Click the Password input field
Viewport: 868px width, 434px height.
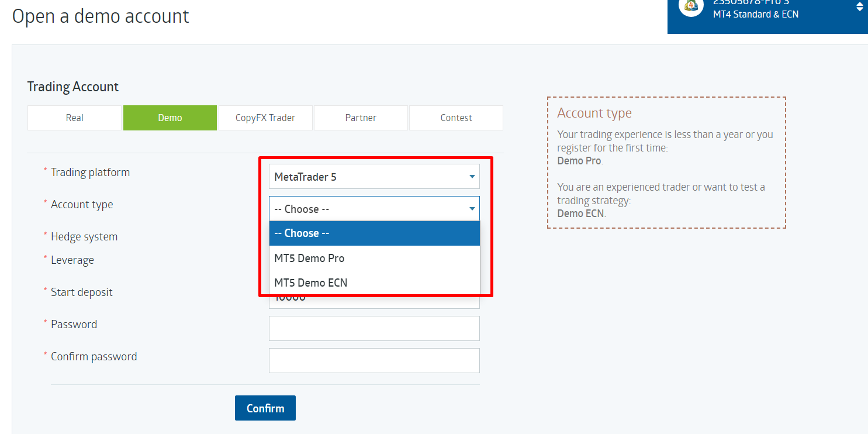(374, 329)
